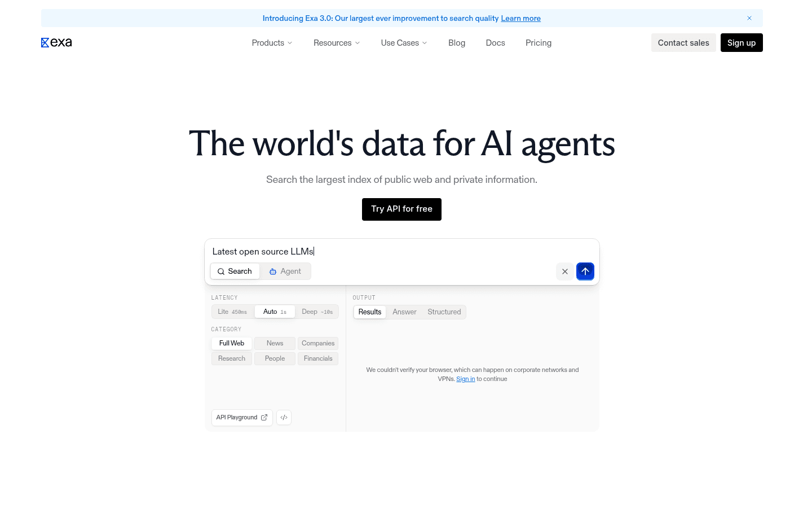Submit the search with the arrow button

tap(585, 271)
